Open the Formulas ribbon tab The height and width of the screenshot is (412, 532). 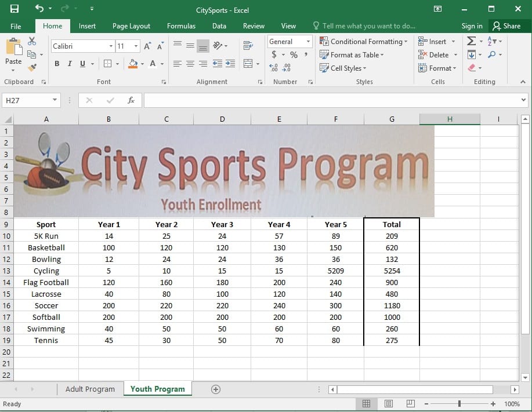(181, 26)
